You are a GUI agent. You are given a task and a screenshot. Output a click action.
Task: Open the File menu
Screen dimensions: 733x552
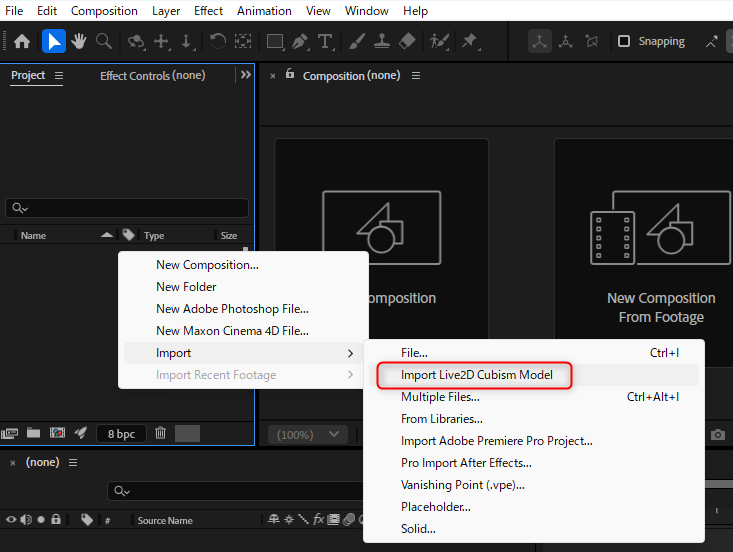14,11
